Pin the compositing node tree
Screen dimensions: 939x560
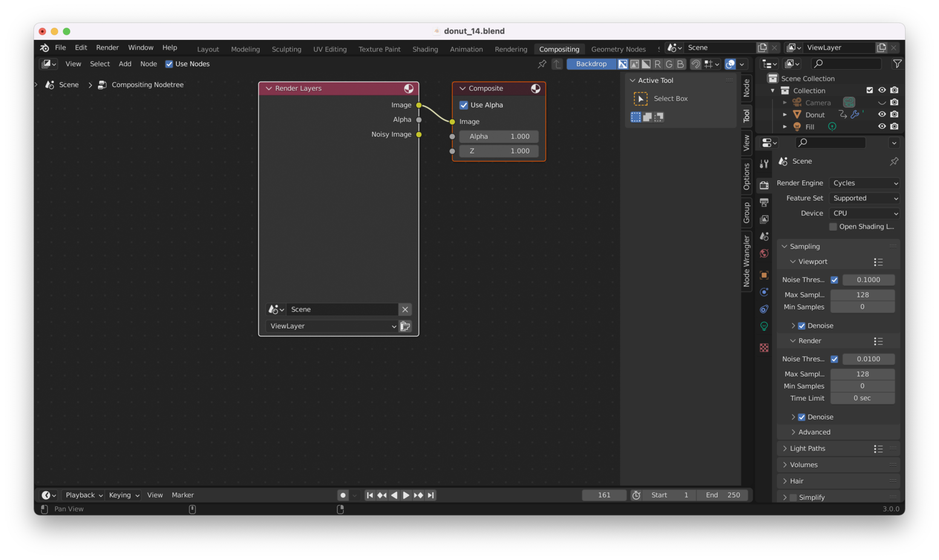(x=543, y=63)
